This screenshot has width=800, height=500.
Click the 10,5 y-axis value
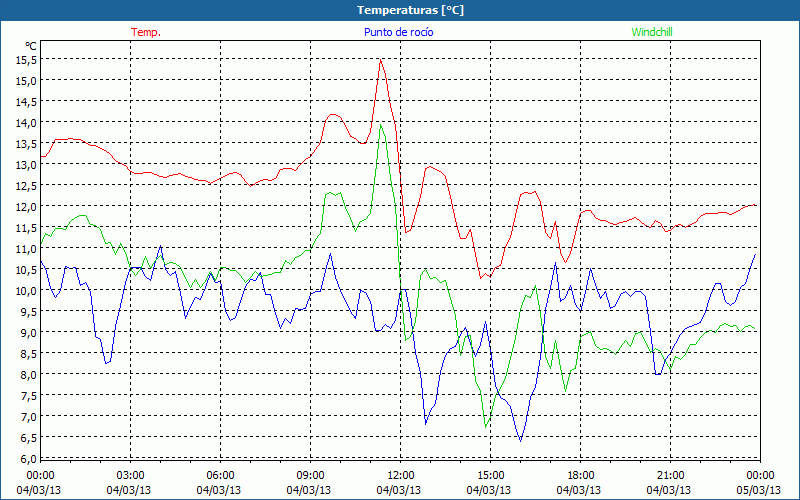point(26,270)
